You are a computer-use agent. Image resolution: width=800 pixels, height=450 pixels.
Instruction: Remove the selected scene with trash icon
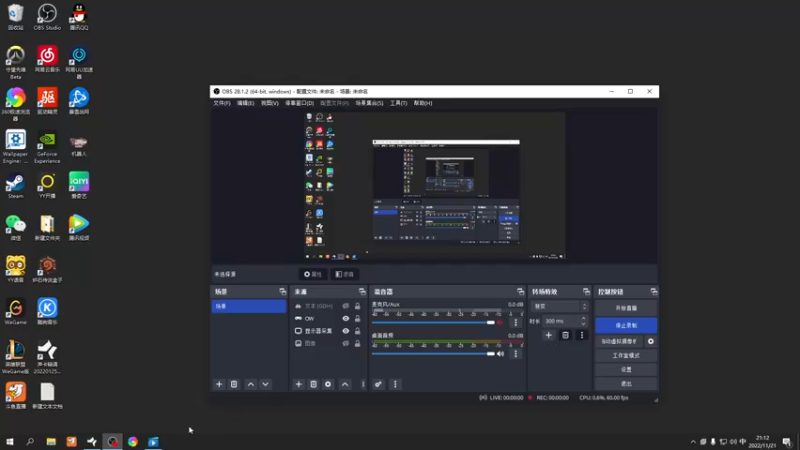pos(234,384)
